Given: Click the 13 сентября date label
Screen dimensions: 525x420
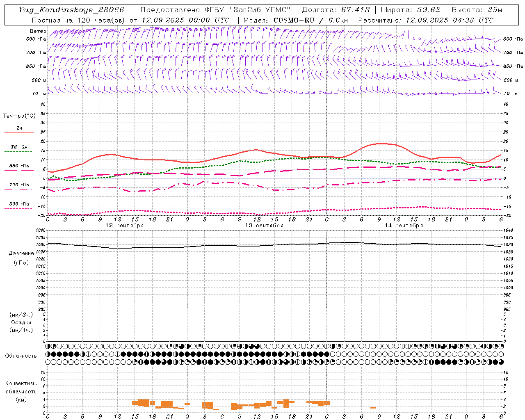Looking at the screenshot, I should [264, 226].
